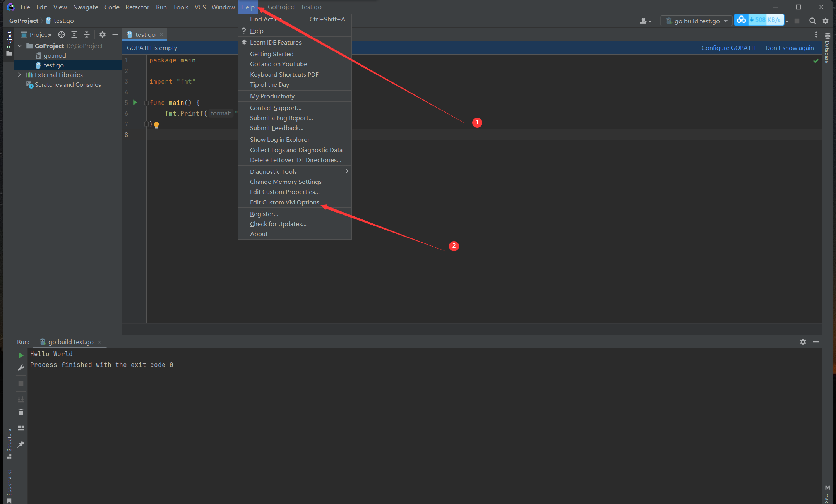
Task: Click the yellow lightbulb intention icon
Action: 156,125
